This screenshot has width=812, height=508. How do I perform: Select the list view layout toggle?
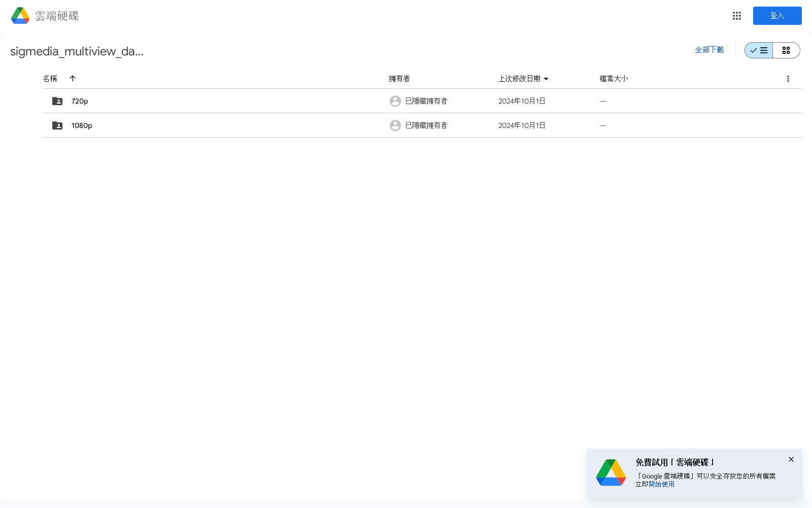click(758, 50)
